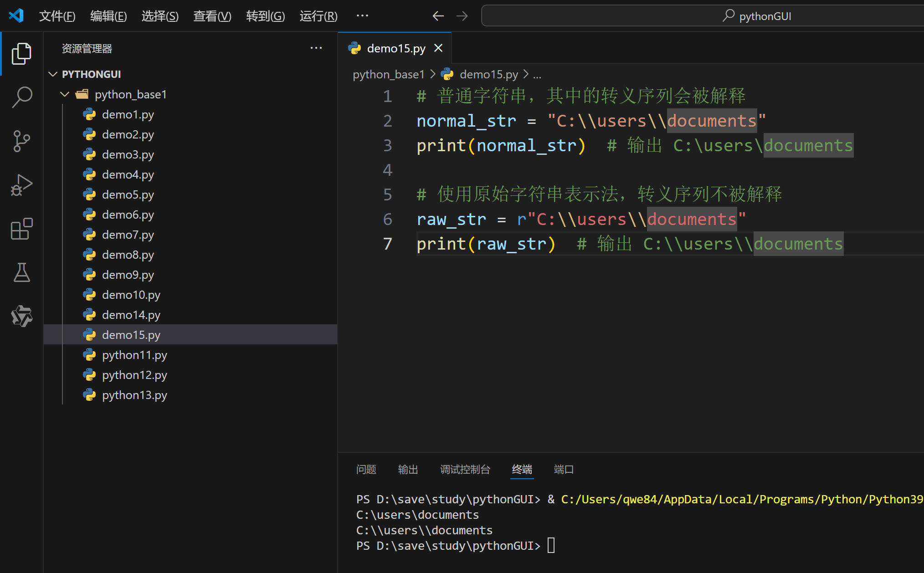Switch to the 问题 panel tab
Viewport: 924px width, 573px height.
tap(366, 469)
